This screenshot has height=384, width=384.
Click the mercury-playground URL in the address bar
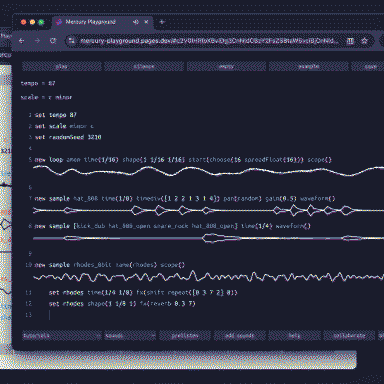(209, 41)
